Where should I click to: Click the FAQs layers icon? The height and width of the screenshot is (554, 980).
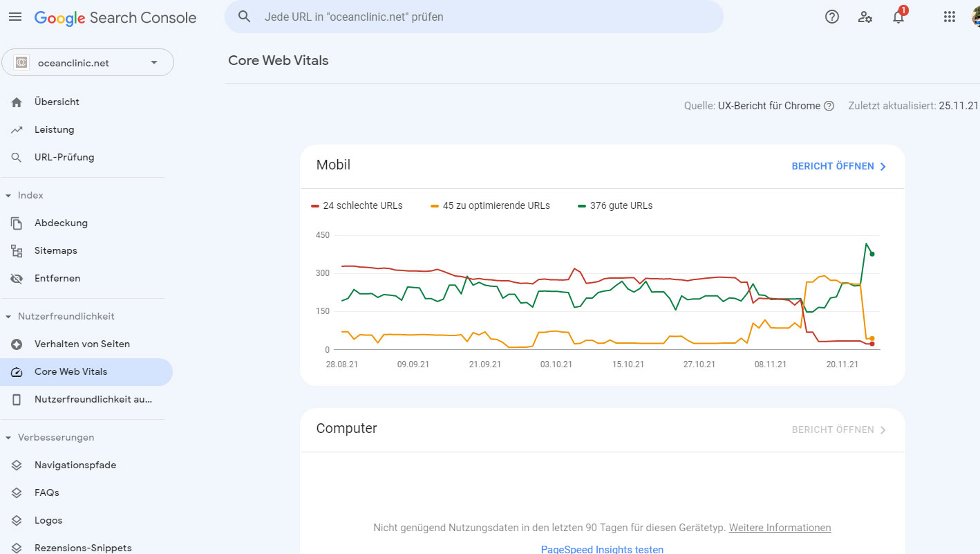17,492
